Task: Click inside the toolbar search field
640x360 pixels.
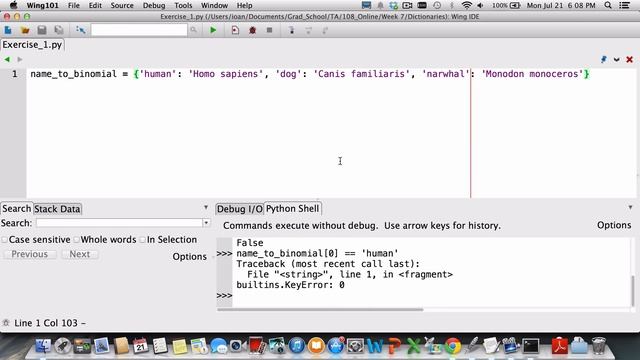Action: coord(139,30)
